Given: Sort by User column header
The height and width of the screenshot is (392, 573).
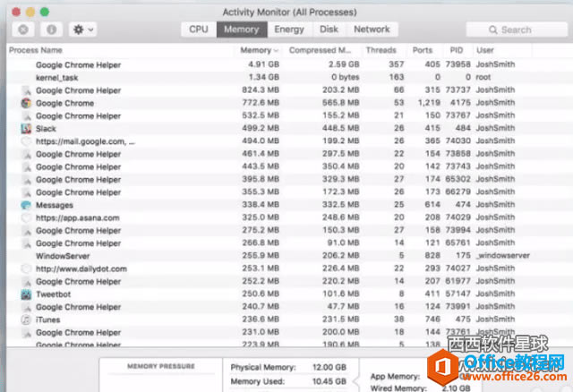Looking at the screenshot, I should pyautogui.click(x=485, y=50).
